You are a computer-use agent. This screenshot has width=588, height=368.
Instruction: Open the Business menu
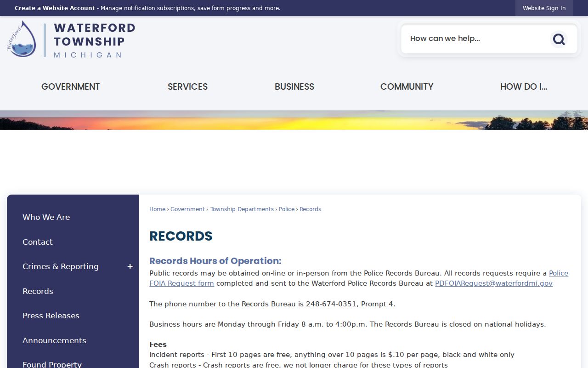tap(294, 86)
